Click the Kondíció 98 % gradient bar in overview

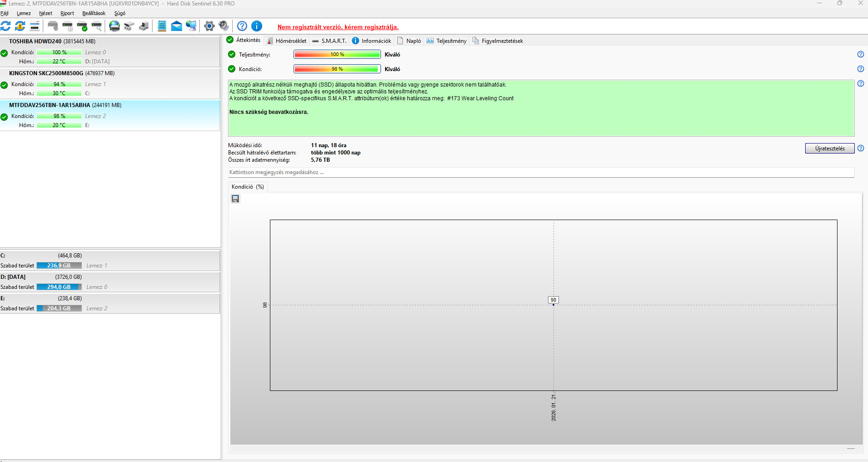tap(337, 69)
